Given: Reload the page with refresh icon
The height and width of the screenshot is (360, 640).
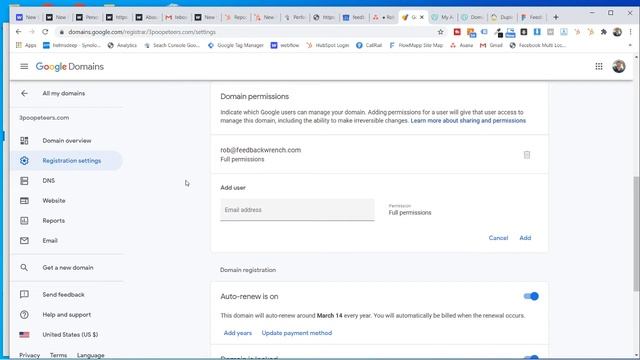Looking at the screenshot, I should 45,31.
